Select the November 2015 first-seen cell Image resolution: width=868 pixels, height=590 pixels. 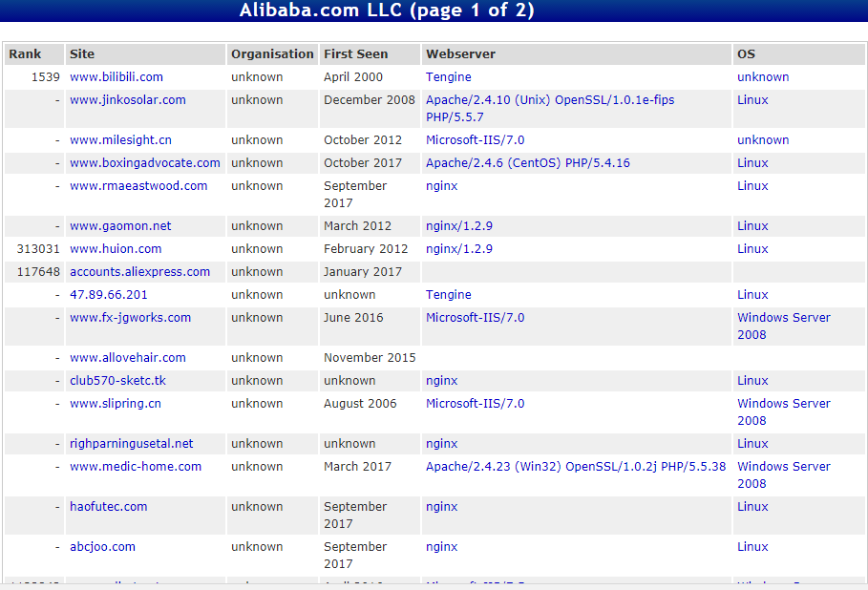[370, 358]
